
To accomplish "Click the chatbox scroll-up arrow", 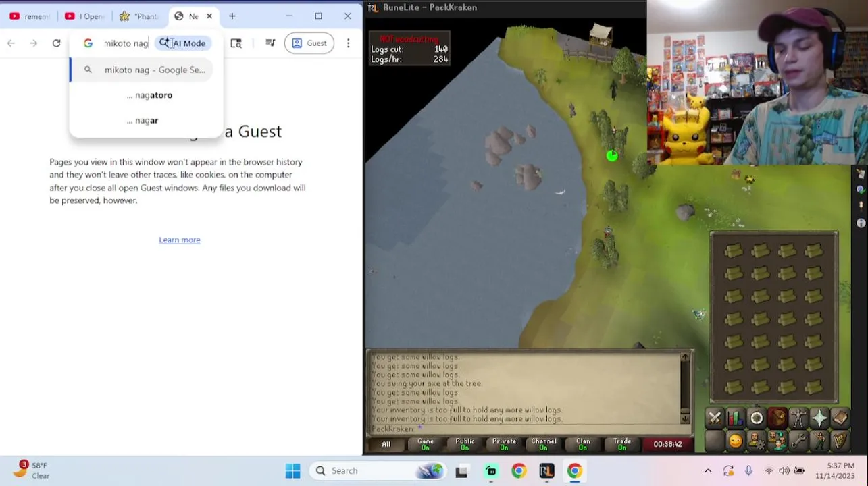I will [x=686, y=358].
